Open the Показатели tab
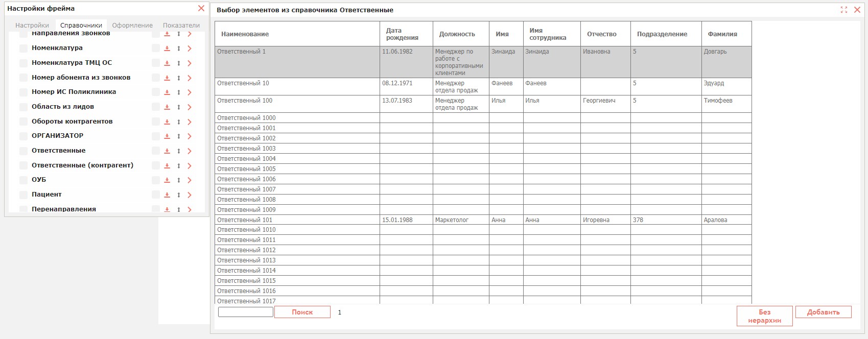The width and height of the screenshot is (868, 339). (x=181, y=26)
